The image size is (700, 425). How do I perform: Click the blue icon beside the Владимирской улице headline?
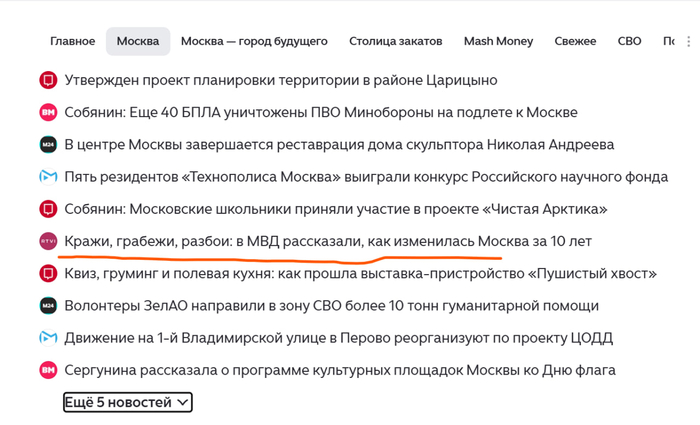coord(48,338)
